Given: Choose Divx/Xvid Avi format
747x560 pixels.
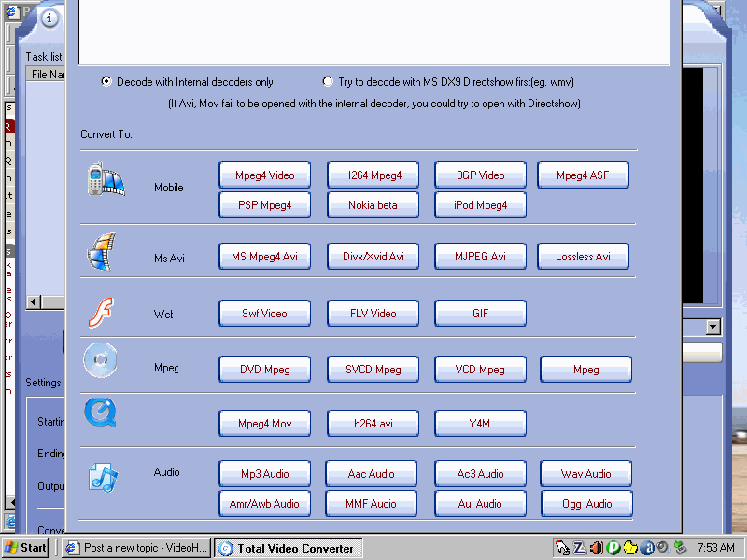Looking at the screenshot, I should point(373,256).
